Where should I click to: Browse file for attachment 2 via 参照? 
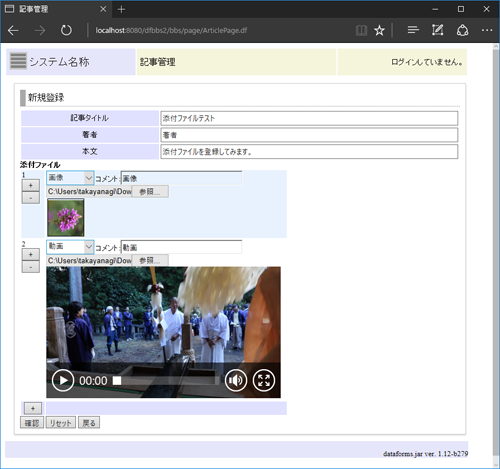[150, 260]
